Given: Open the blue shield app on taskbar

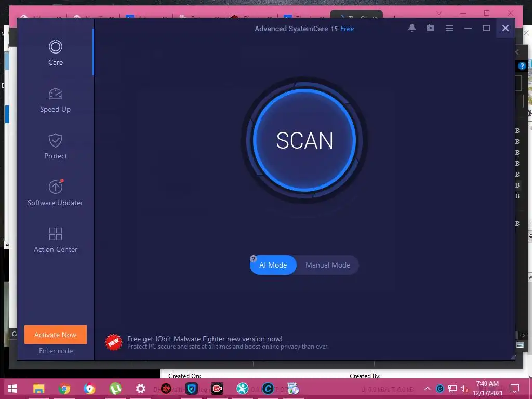Looking at the screenshot, I should pos(192,389).
